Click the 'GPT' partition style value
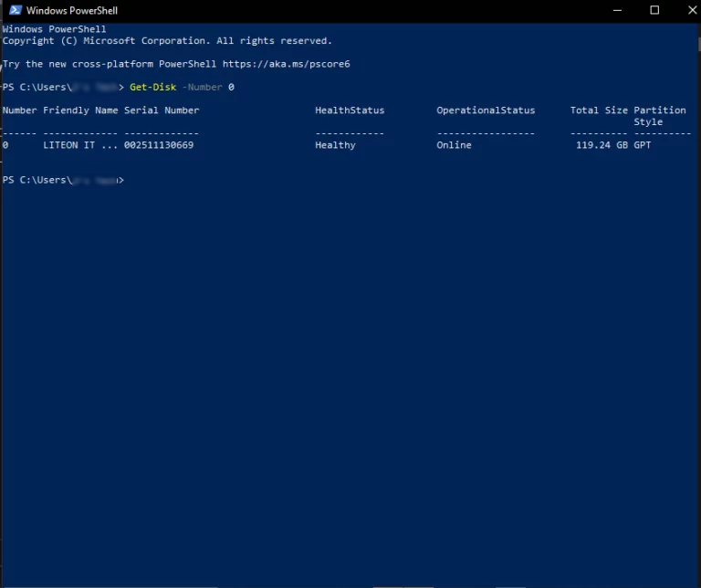 tap(642, 145)
